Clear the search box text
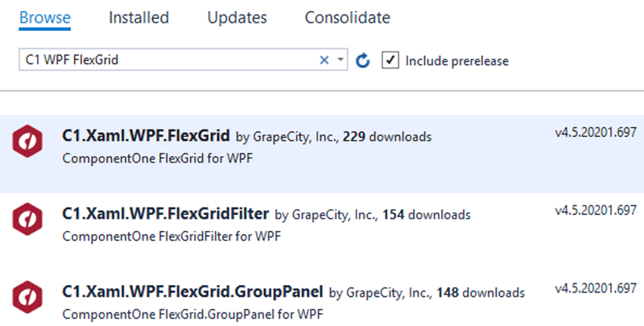644x326 pixels. tap(324, 60)
